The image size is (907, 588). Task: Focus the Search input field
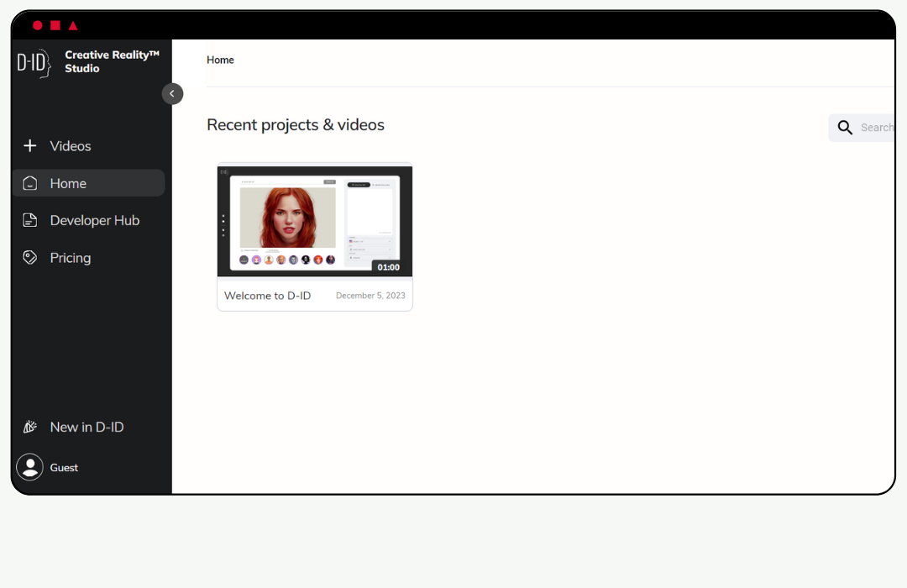[862, 128]
